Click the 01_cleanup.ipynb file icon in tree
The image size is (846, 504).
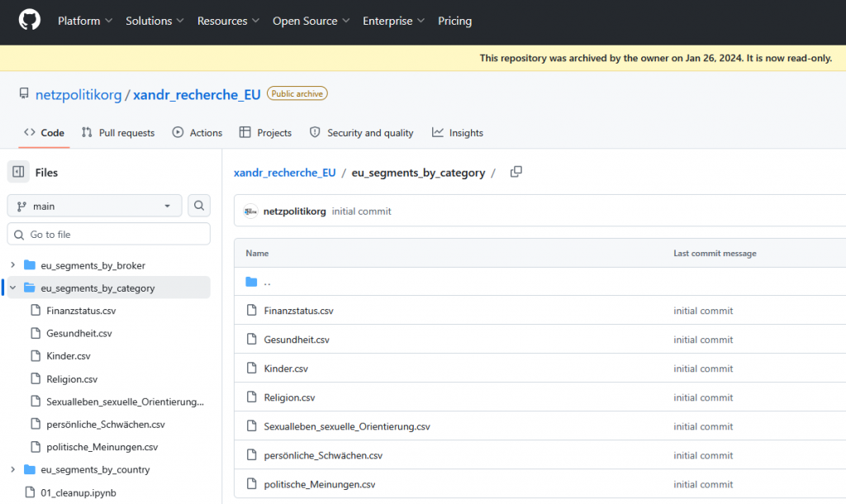pyautogui.click(x=30, y=492)
